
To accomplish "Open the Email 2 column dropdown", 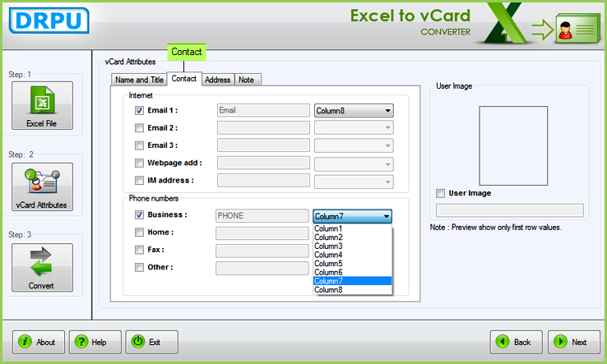I will pos(354,127).
